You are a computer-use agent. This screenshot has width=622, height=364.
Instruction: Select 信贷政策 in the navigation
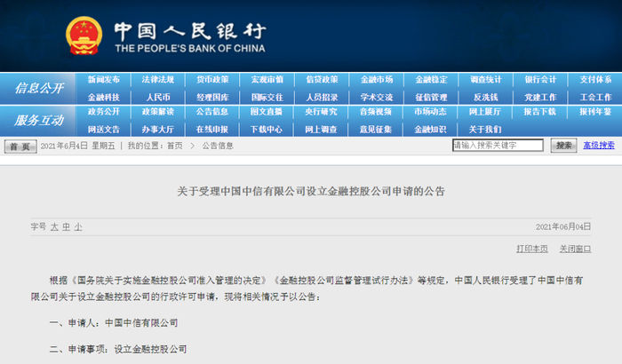[322, 80]
